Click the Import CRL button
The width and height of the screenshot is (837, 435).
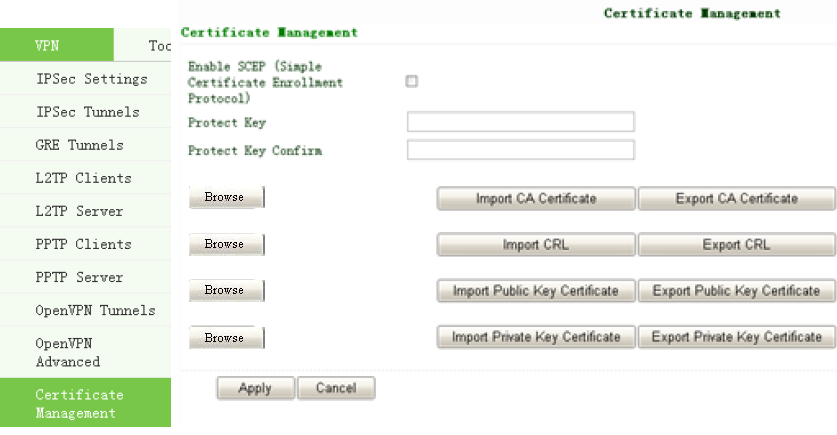point(536,245)
